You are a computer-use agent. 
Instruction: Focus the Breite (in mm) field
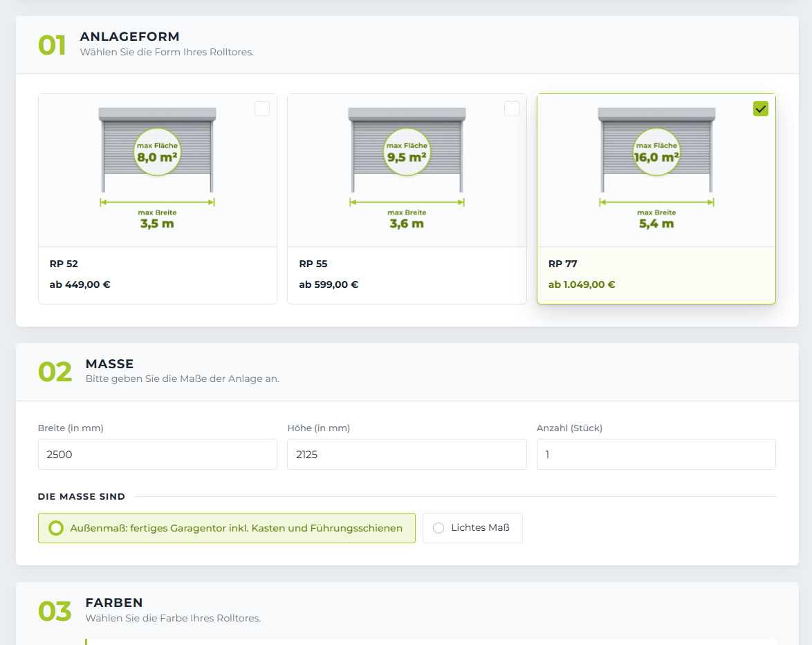(158, 455)
